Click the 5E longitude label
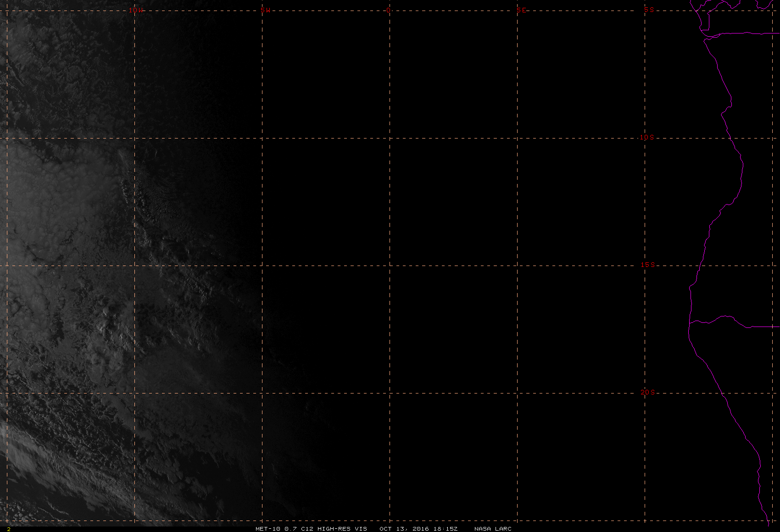This screenshot has height=532, width=780. point(521,10)
